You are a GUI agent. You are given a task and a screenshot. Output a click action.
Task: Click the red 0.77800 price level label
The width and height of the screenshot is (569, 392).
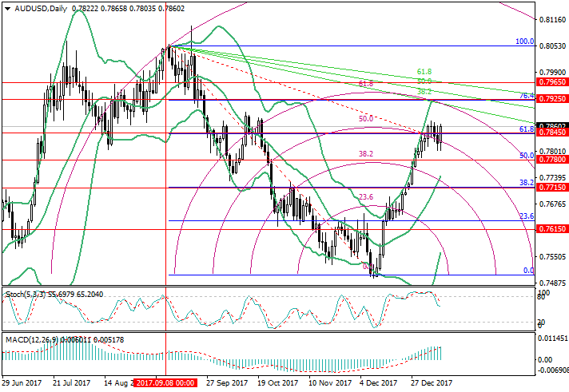click(x=552, y=160)
